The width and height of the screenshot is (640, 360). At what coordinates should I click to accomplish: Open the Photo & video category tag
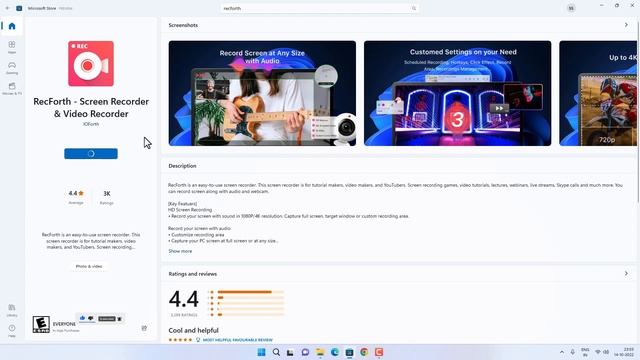89,266
